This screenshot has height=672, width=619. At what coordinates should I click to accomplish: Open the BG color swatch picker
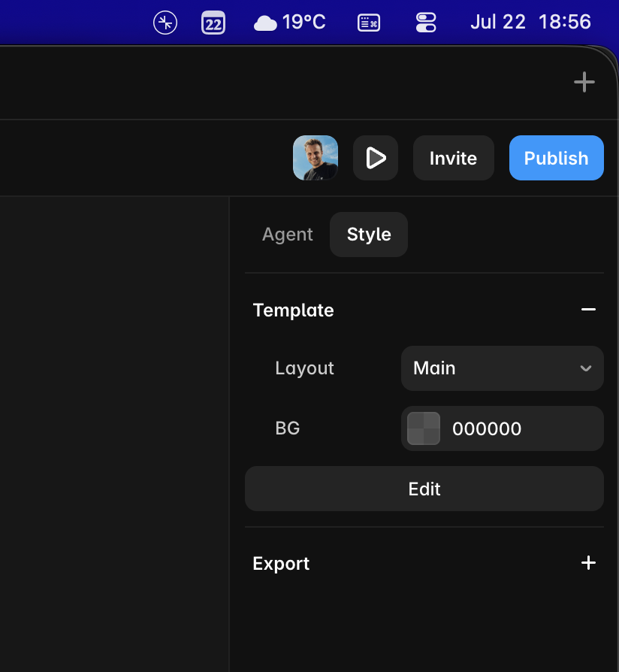pyautogui.click(x=424, y=428)
